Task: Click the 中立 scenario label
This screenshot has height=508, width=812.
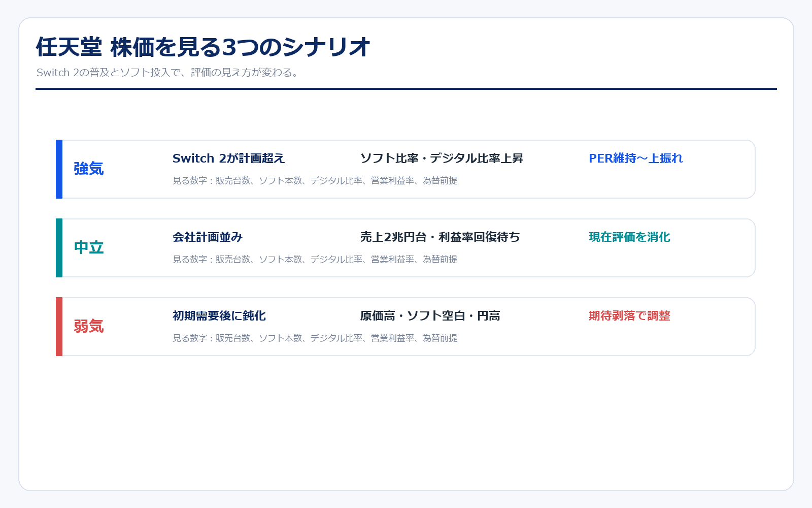Action: pos(89,247)
